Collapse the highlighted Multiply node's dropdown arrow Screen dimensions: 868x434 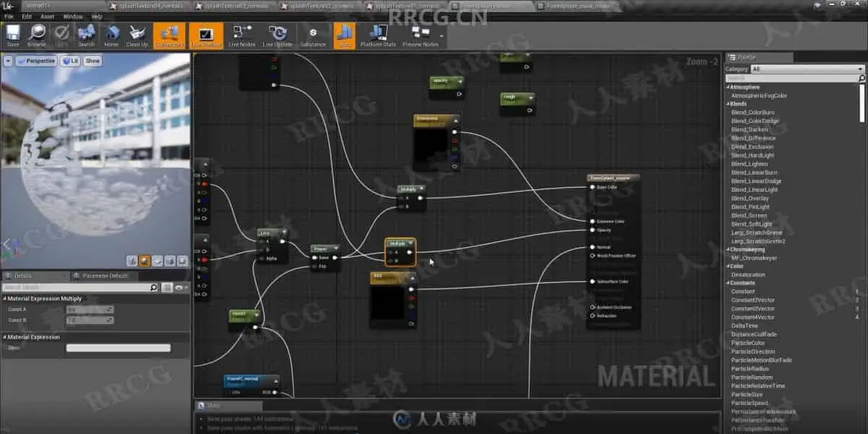[x=411, y=243]
